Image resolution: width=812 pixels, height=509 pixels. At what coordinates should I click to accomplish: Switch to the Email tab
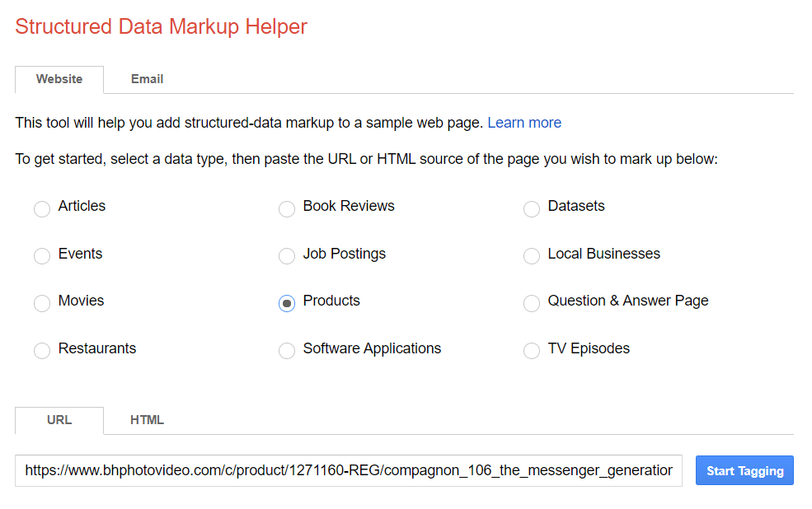147,79
